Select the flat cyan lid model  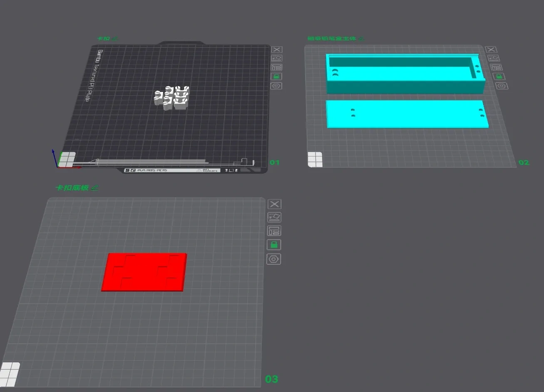coord(407,114)
